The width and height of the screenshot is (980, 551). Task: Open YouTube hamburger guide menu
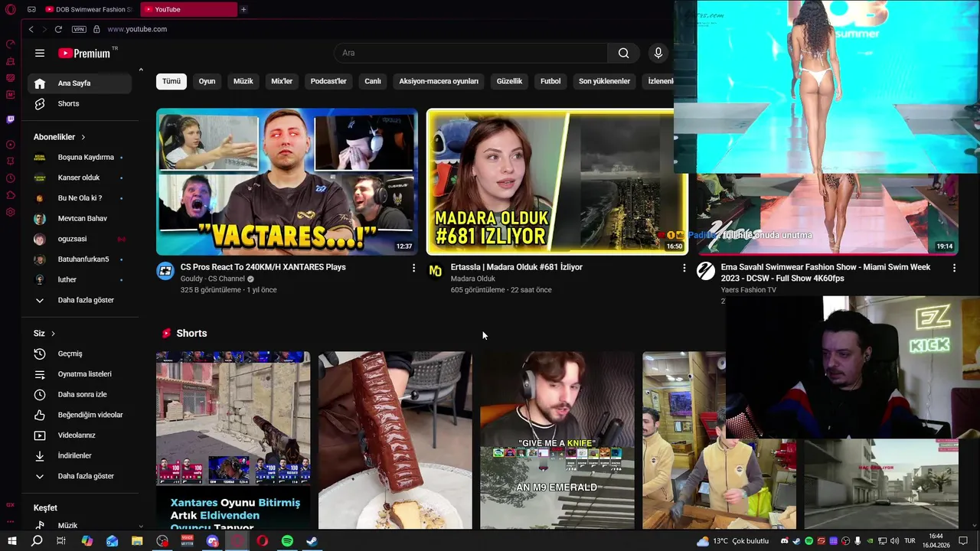coord(40,53)
